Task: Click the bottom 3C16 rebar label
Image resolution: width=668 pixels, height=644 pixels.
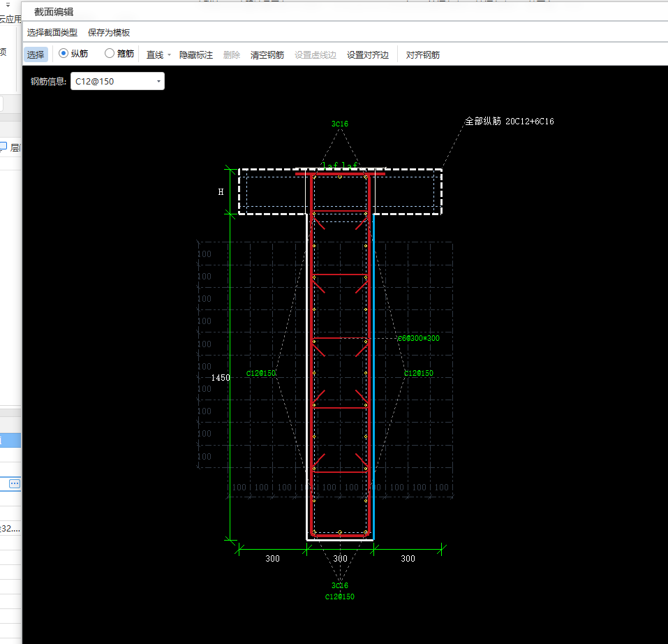Action: coord(340,585)
